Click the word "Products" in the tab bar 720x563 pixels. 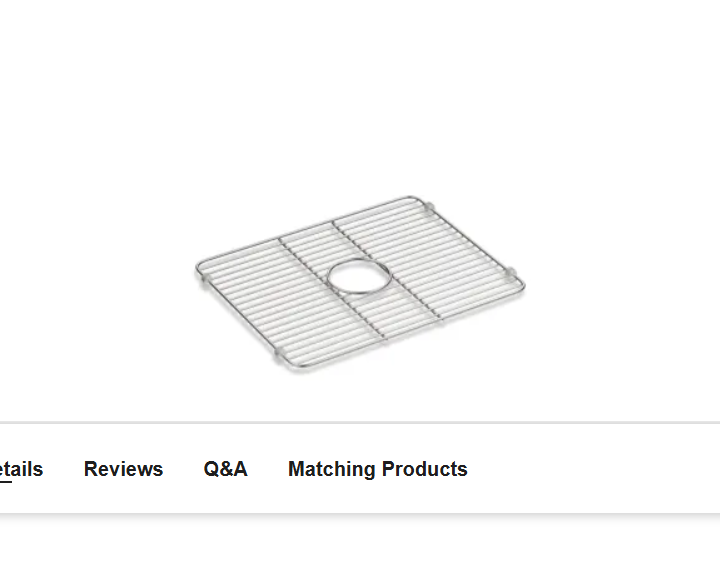point(424,469)
